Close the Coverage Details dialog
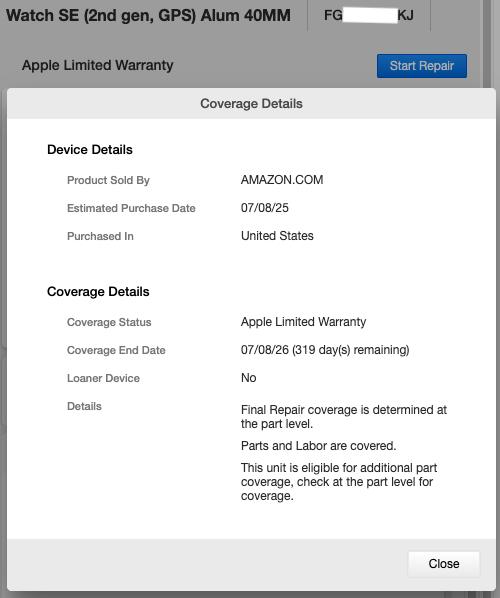Viewport: 500px width, 598px height. (x=444, y=564)
